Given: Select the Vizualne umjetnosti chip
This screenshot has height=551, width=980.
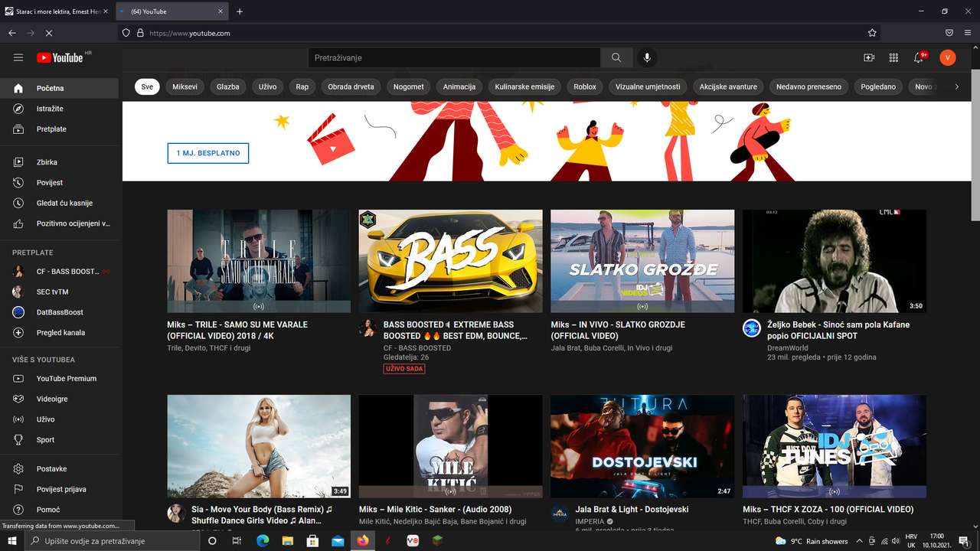Looking at the screenshot, I should 648,86.
